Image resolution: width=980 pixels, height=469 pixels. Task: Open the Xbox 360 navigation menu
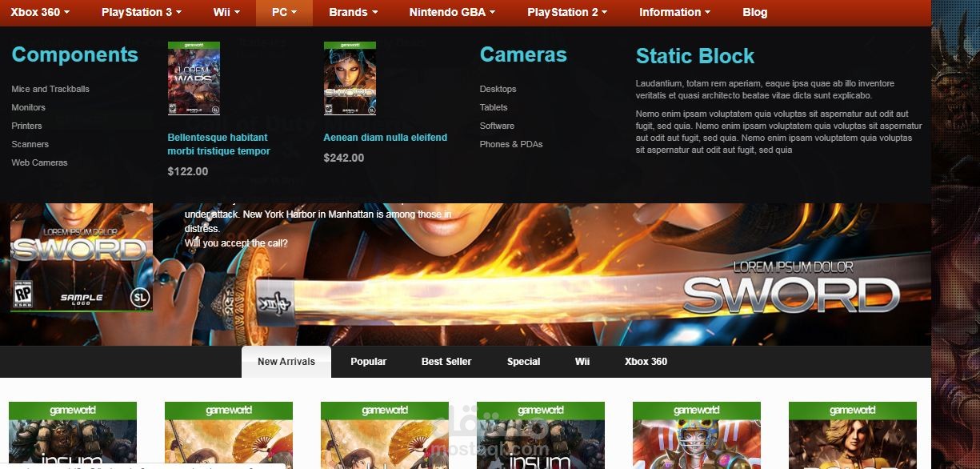pos(40,12)
